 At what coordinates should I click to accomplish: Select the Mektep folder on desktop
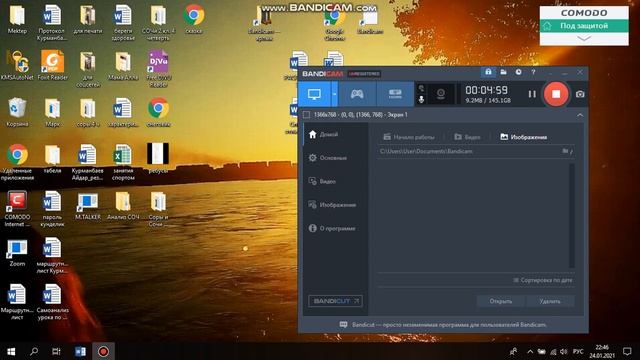(x=17, y=19)
